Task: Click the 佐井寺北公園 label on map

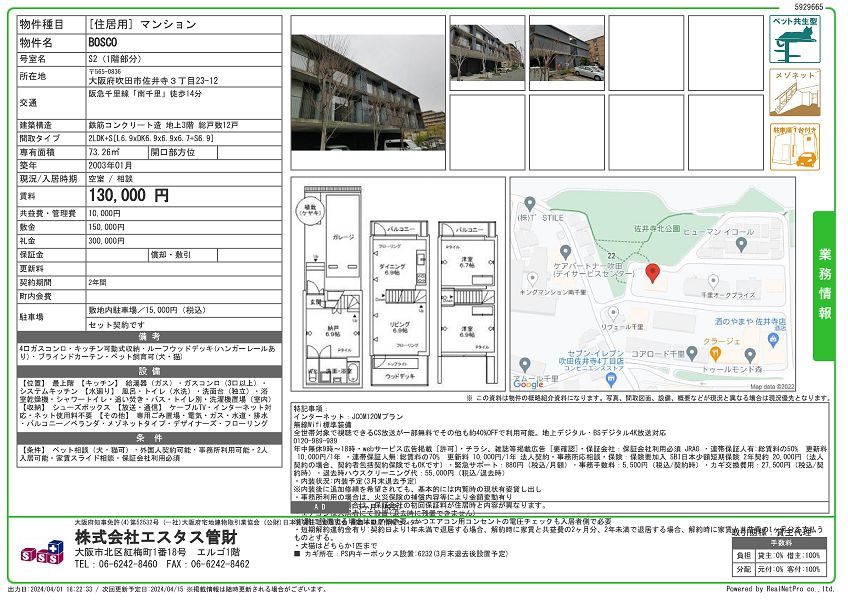Action: 657,229
